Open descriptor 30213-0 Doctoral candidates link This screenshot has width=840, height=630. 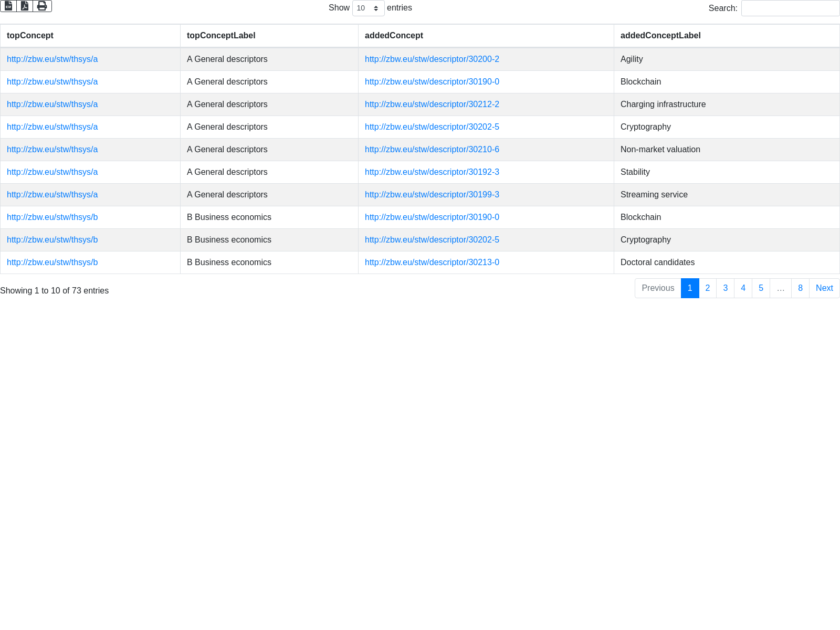point(432,262)
